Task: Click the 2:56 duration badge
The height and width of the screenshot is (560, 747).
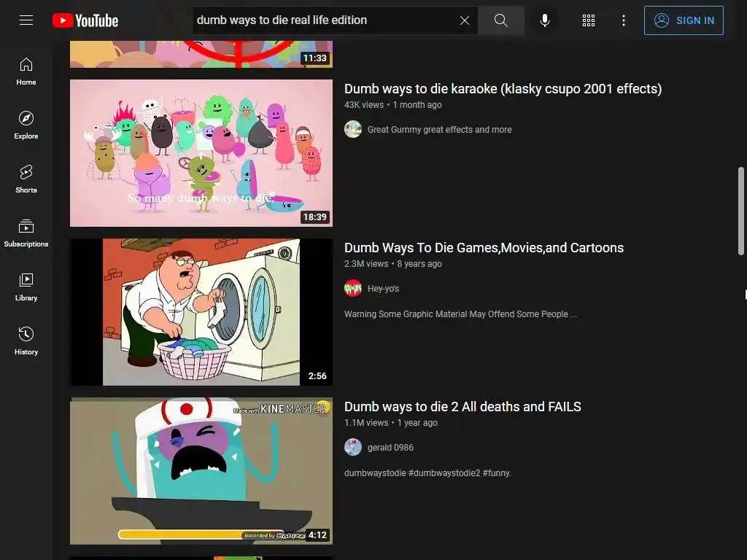Action: [x=317, y=376]
